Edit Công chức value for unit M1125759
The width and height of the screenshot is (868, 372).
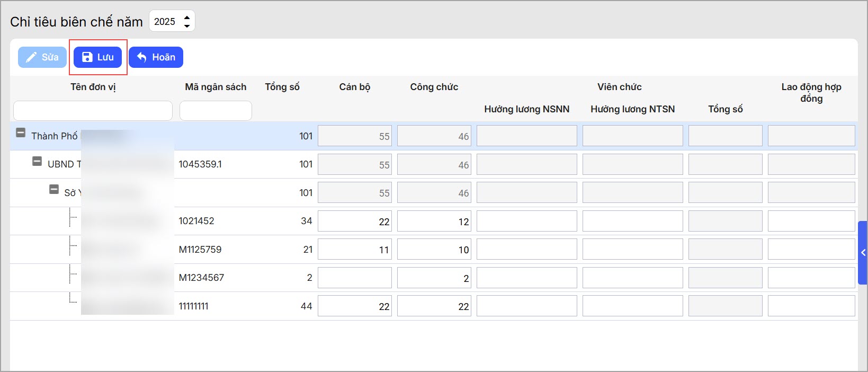pos(434,250)
